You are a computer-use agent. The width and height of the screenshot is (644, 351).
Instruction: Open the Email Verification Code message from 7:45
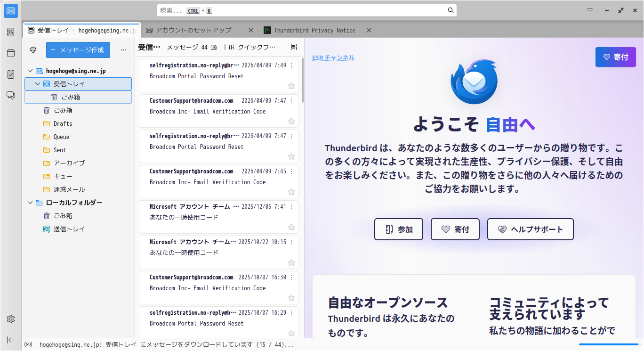[x=218, y=181]
